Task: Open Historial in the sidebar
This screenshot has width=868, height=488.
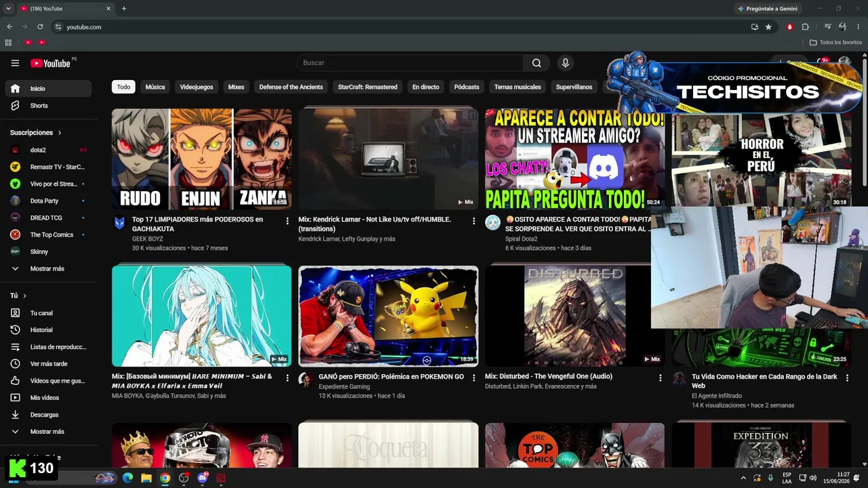Action: point(48,330)
